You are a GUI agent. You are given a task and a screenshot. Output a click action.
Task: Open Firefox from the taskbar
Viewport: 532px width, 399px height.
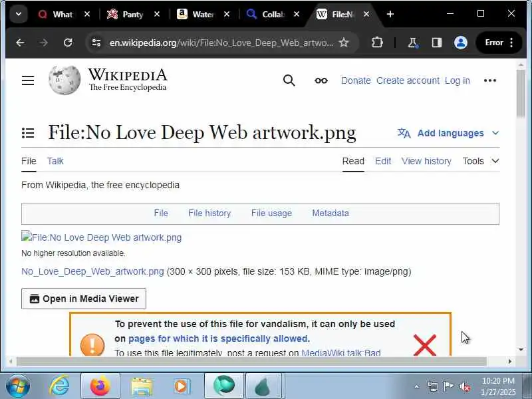(100, 386)
